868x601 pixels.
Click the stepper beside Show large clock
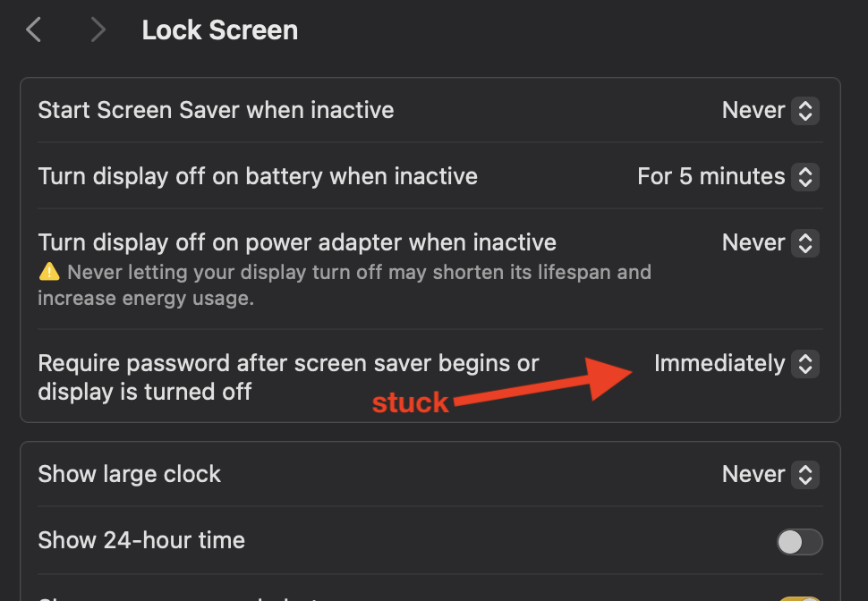point(806,474)
